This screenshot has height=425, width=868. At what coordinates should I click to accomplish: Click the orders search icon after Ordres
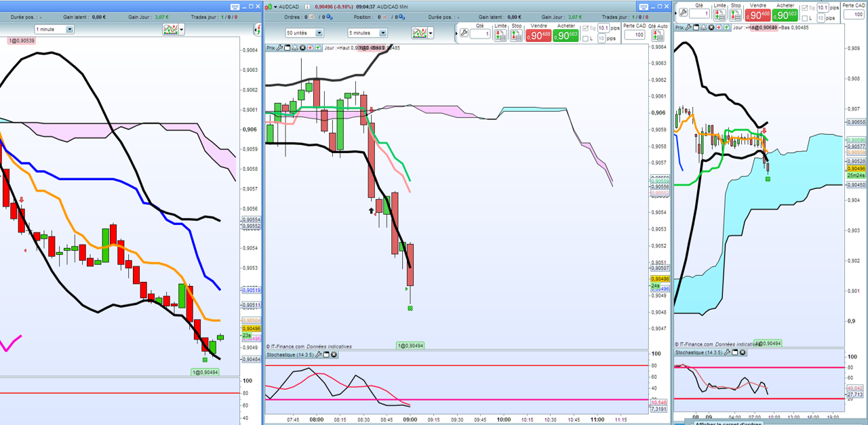click(x=329, y=17)
